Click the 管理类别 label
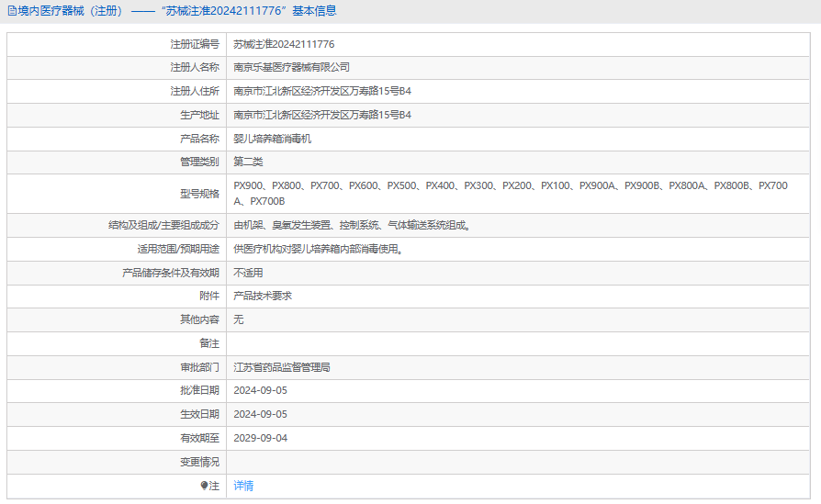821x504 pixels. click(x=199, y=162)
